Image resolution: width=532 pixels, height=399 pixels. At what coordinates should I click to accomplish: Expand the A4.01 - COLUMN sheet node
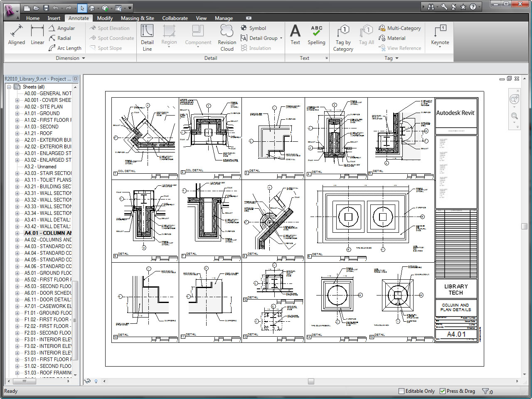point(17,233)
